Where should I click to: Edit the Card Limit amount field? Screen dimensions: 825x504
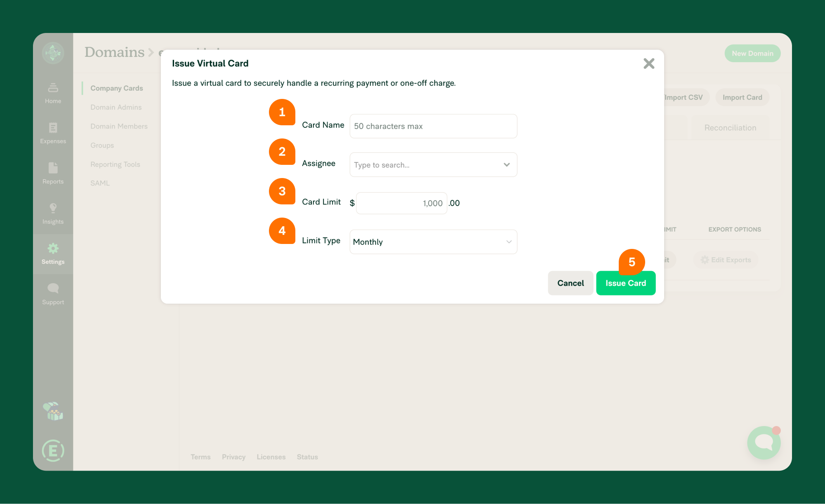click(x=401, y=203)
